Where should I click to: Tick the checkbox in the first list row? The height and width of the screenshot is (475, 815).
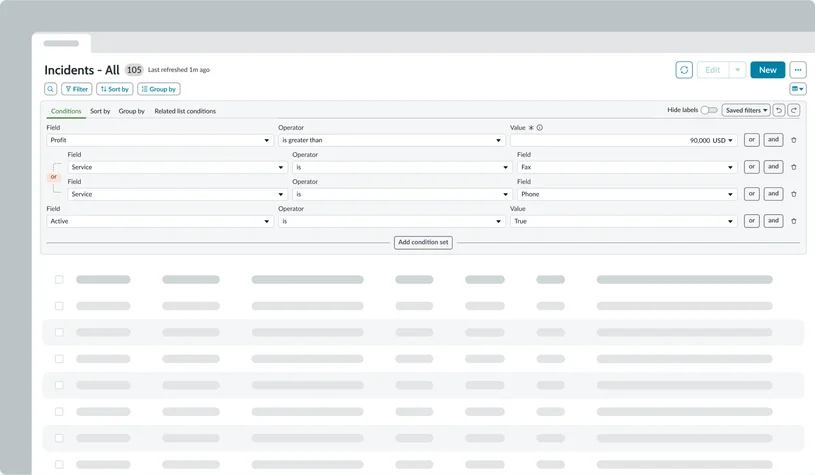59,280
